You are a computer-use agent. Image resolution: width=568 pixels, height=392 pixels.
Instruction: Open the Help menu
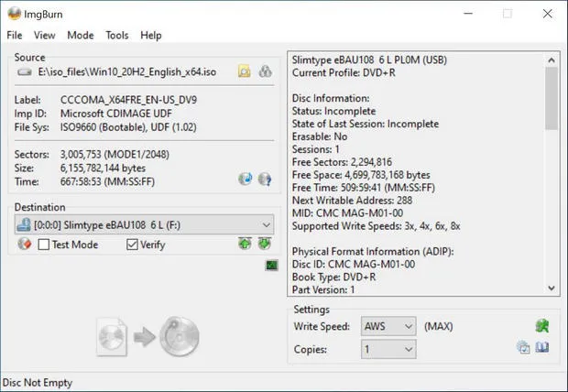click(x=151, y=36)
